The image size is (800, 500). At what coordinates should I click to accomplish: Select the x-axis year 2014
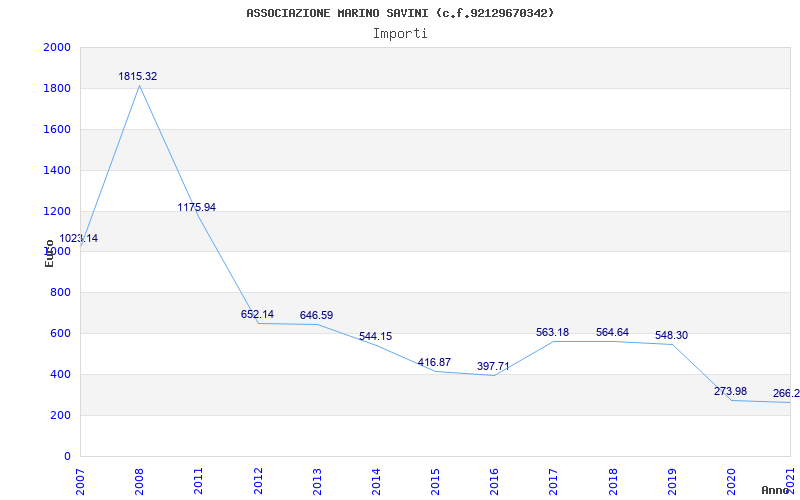pyautogui.click(x=376, y=481)
